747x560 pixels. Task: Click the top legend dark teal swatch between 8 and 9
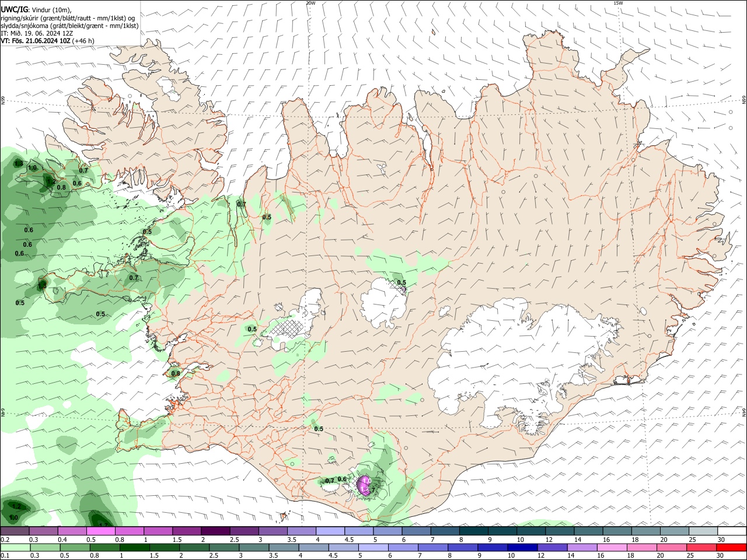pyautogui.click(x=473, y=531)
